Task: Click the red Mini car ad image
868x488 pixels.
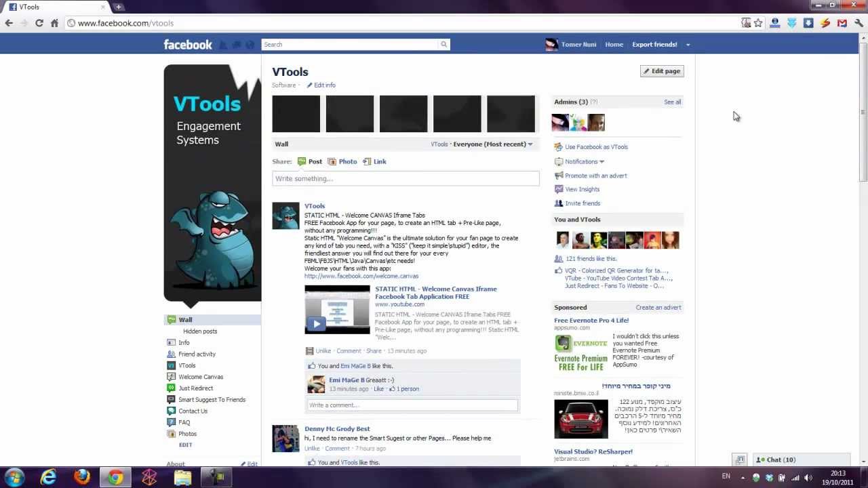Action: tap(581, 419)
